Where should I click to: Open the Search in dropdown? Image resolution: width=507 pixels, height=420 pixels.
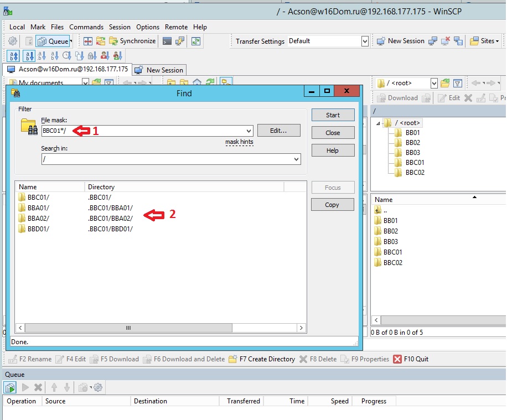(296, 159)
